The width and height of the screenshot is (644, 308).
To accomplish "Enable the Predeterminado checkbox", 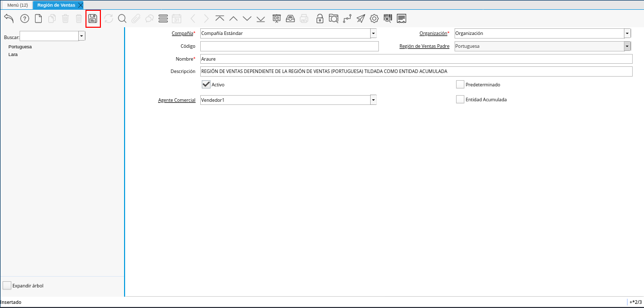I will tap(460, 84).
